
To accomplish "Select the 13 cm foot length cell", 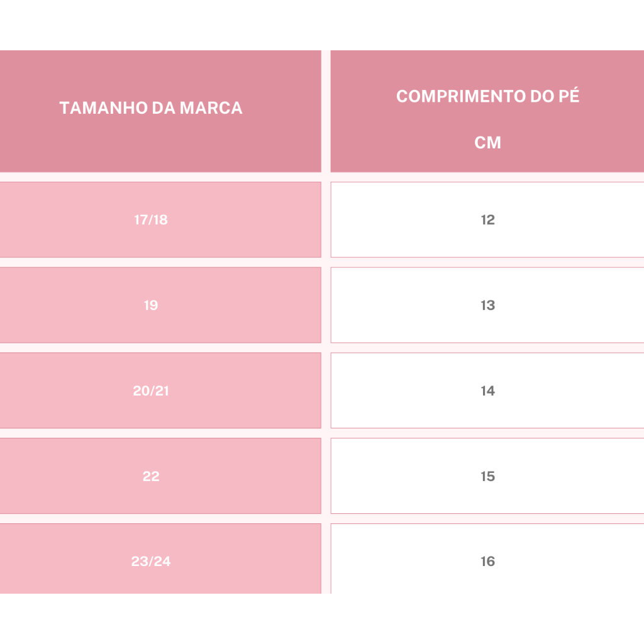I will pyautogui.click(x=487, y=306).
